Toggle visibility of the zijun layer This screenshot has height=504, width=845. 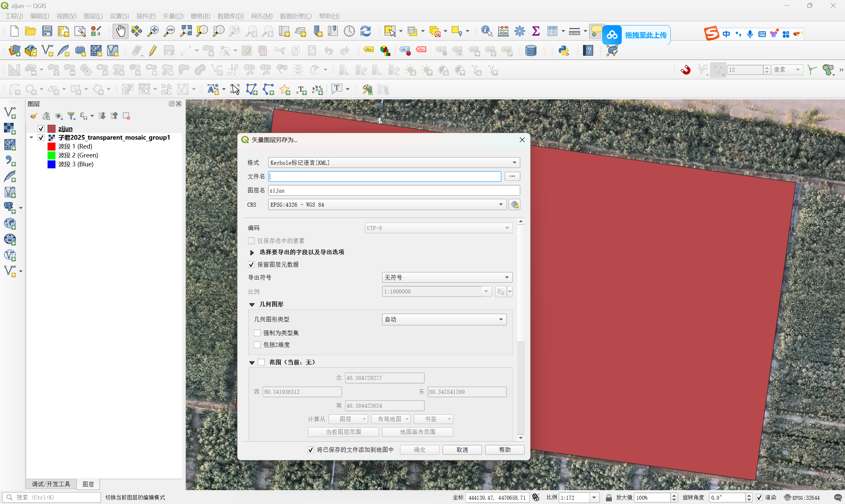tap(41, 129)
